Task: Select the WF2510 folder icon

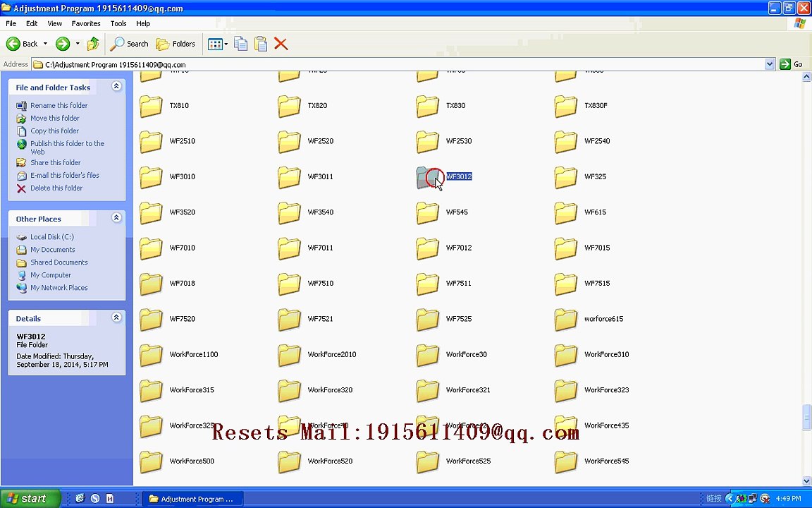Action: [152, 142]
